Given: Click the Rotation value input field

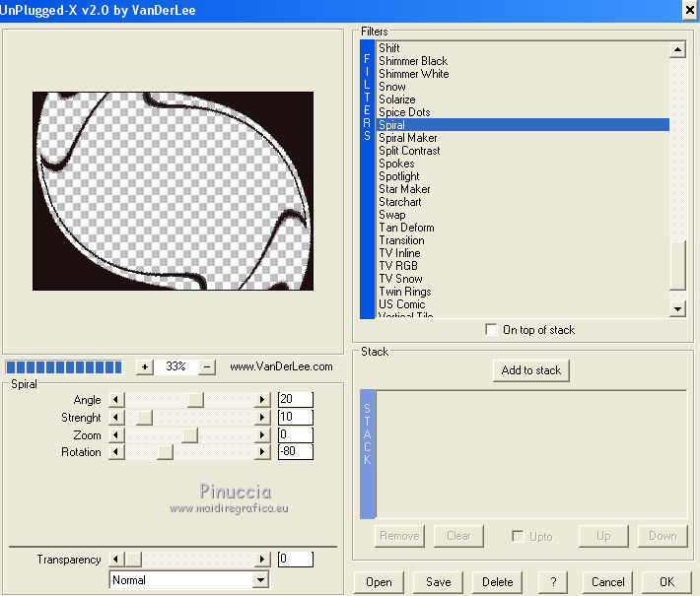Looking at the screenshot, I should coord(295,452).
